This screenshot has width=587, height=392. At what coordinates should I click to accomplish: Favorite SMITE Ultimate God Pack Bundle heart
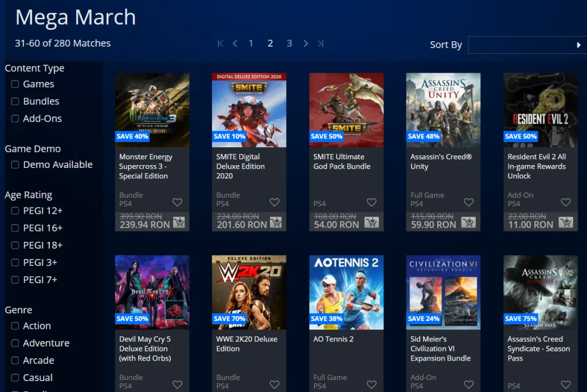pyautogui.click(x=371, y=202)
